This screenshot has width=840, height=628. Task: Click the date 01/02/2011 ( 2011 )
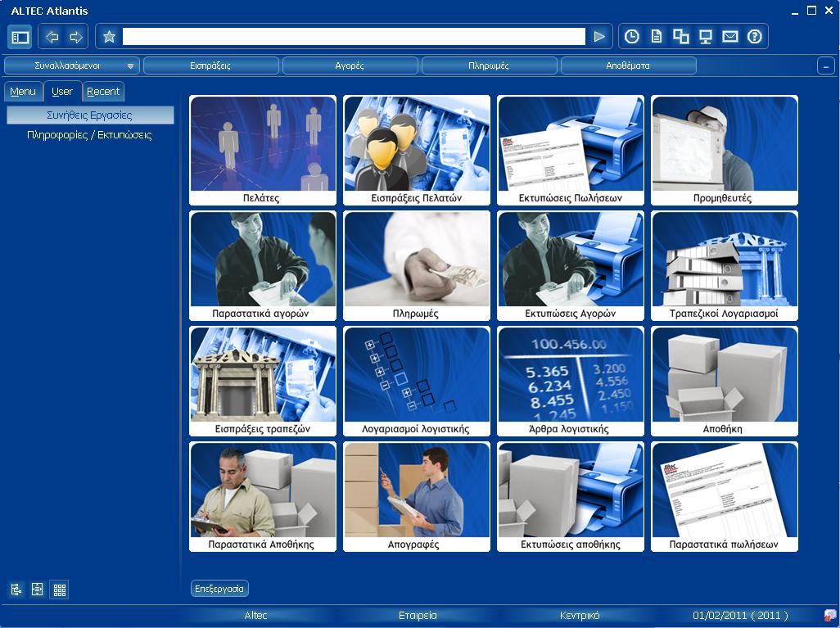pos(740,616)
